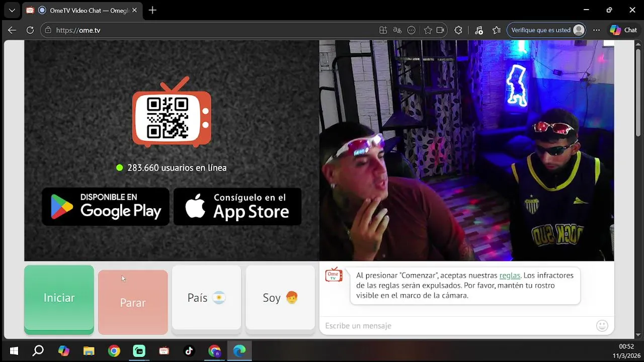The image size is (644, 362).
Task: Click the Google Play download badge
Action: click(x=106, y=207)
